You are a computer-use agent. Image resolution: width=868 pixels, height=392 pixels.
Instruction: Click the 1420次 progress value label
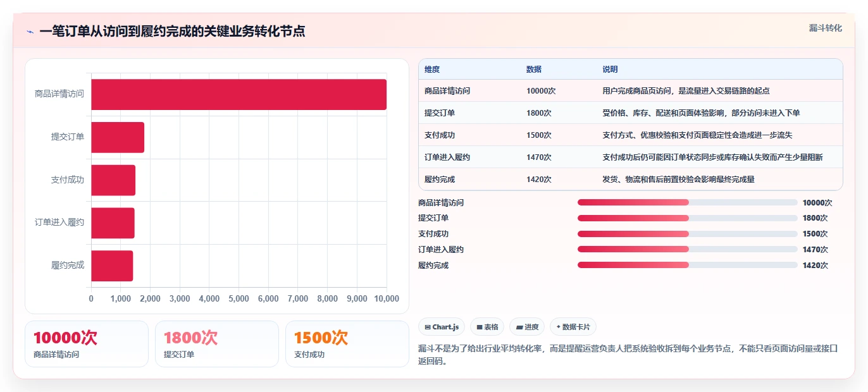click(x=815, y=266)
